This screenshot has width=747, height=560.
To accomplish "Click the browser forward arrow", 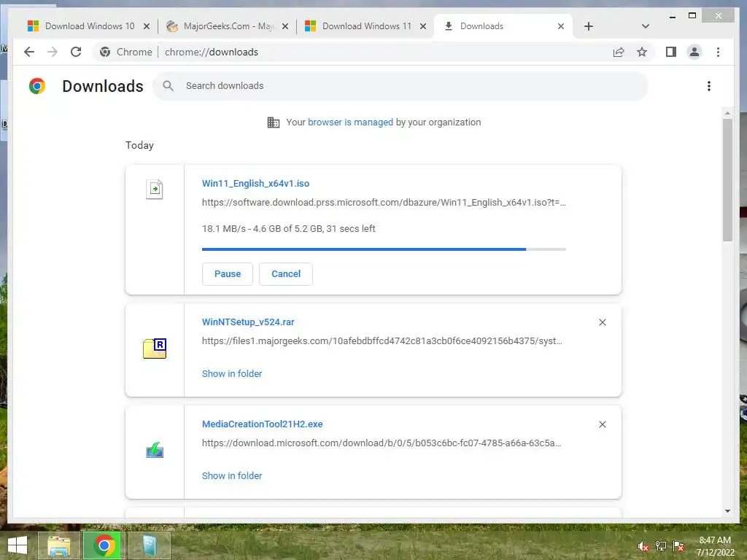I will click(53, 52).
